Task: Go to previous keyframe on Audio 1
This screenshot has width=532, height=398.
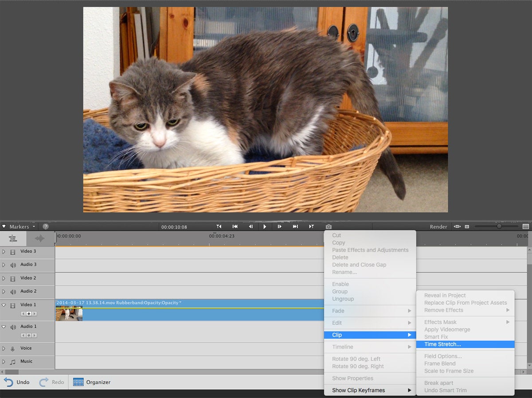Action: click(x=23, y=335)
